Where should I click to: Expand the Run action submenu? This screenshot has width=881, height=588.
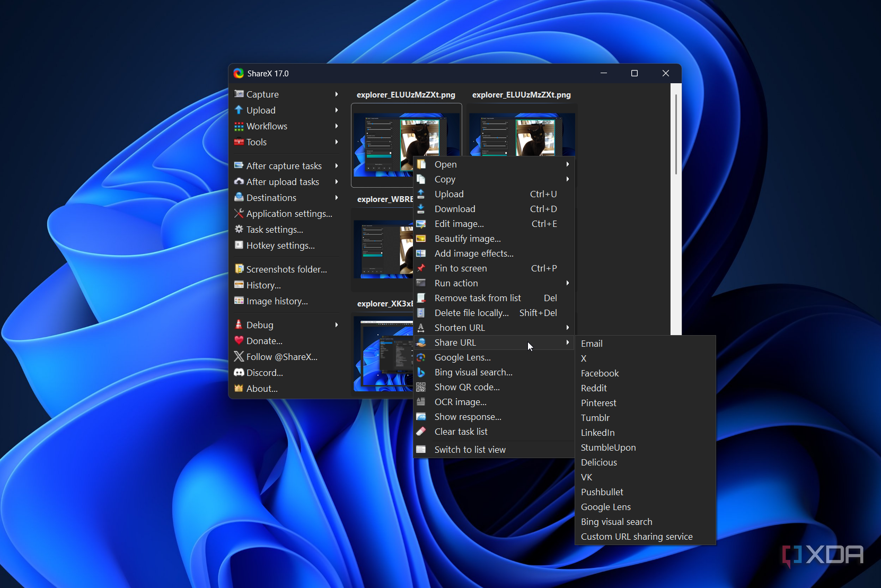click(x=567, y=283)
